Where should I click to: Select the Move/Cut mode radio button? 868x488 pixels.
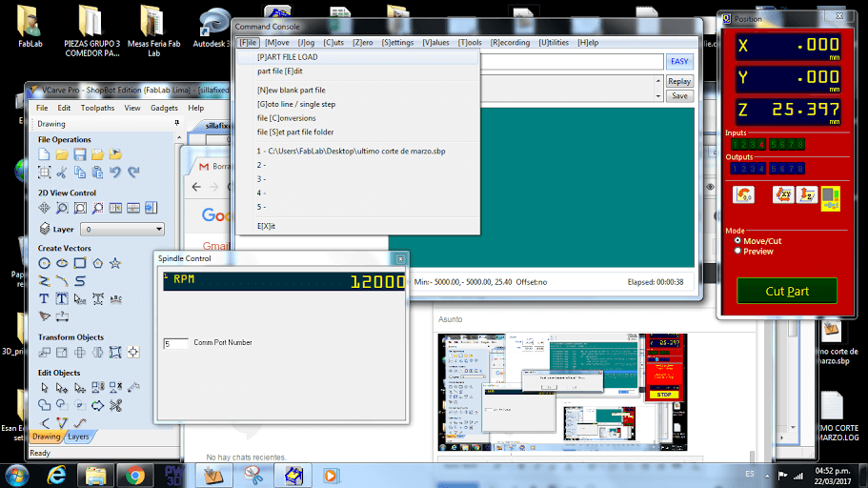(x=737, y=241)
